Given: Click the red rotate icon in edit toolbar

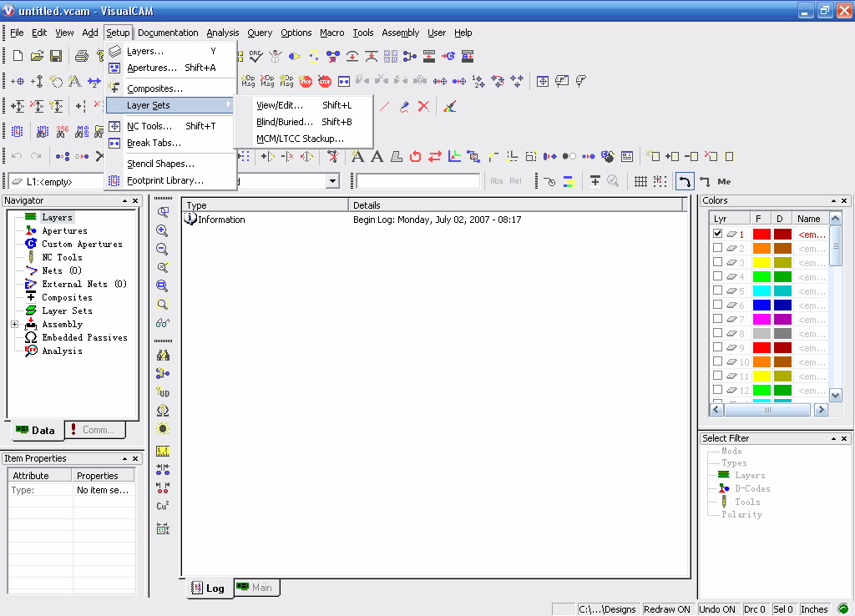Looking at the screenshot, I should point(416,157).
